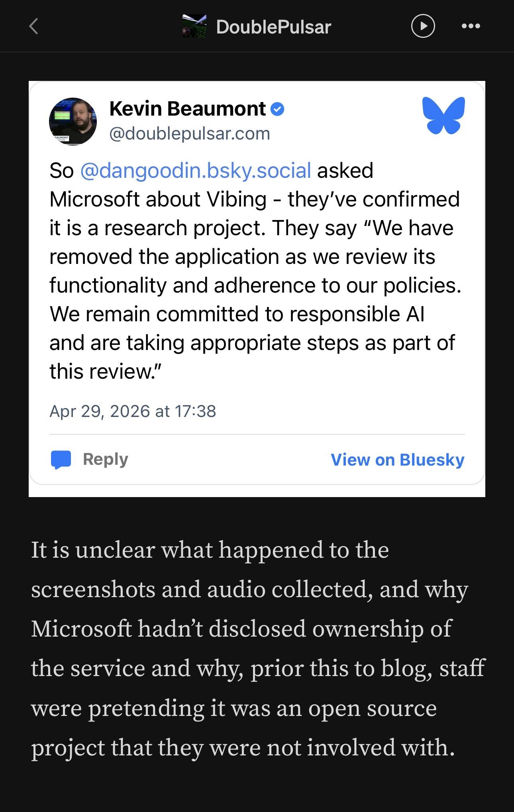Click the "It is unclear what happened" paragraph

[x=210, y=550]
